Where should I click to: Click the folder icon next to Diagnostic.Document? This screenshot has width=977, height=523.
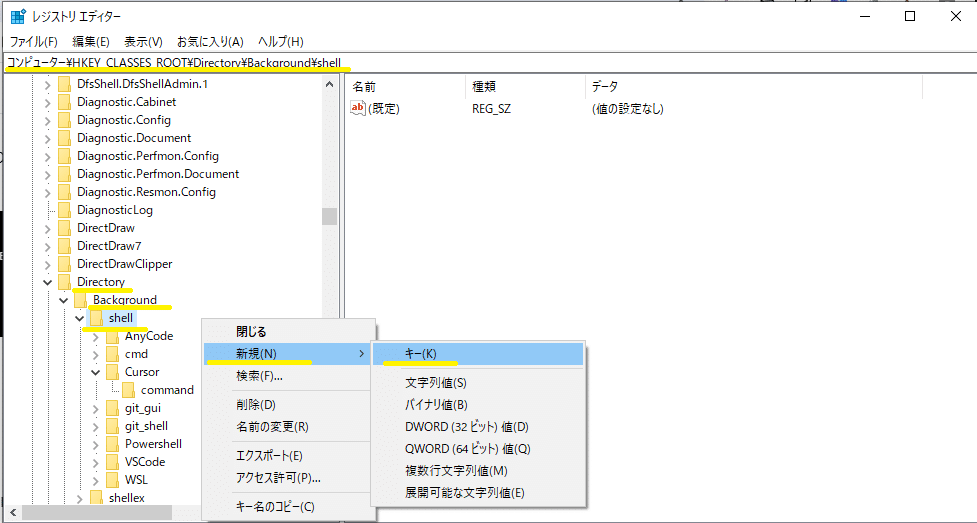[x=64, y=138]
